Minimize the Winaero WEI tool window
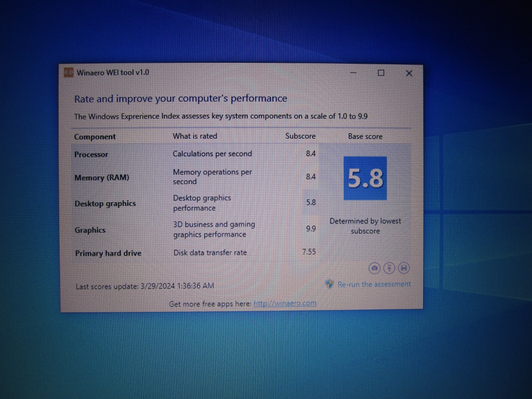Image resolution: width=532 pixels, height=399 pixels. [353, 73]
